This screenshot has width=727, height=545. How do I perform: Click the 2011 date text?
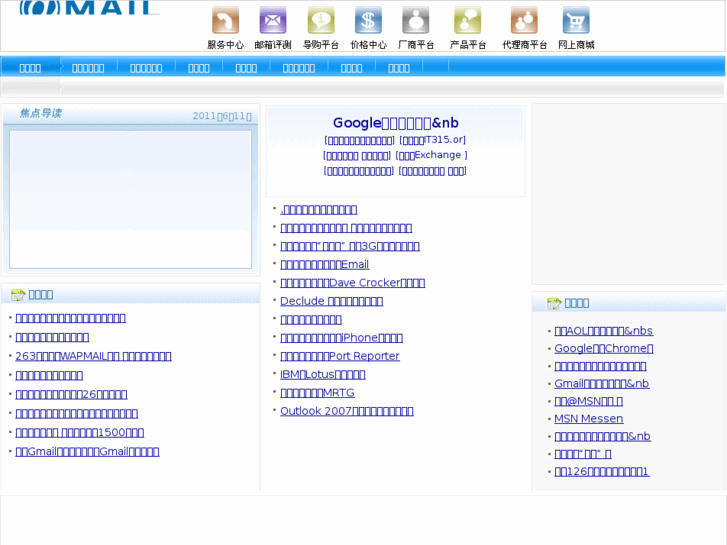pyautogui.click(x=222, y=116)
